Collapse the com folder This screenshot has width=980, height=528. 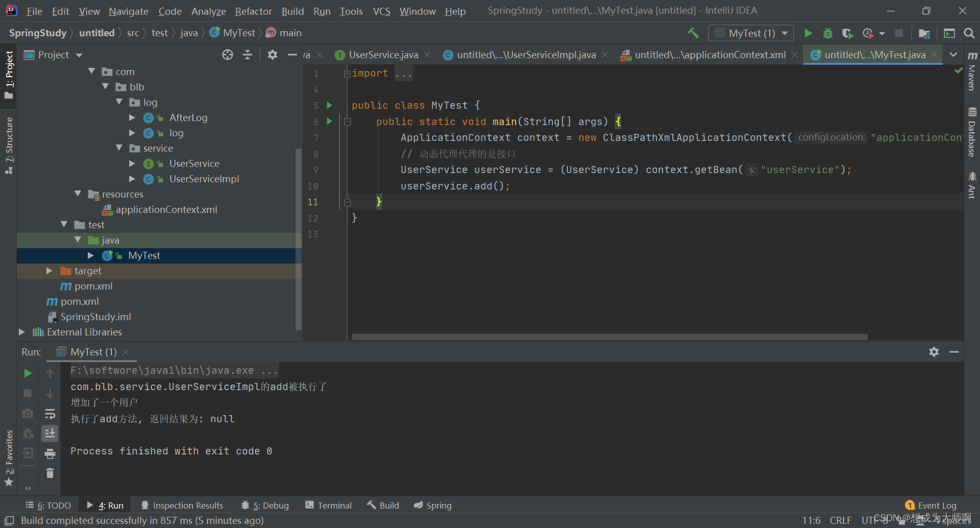(91, 71)
